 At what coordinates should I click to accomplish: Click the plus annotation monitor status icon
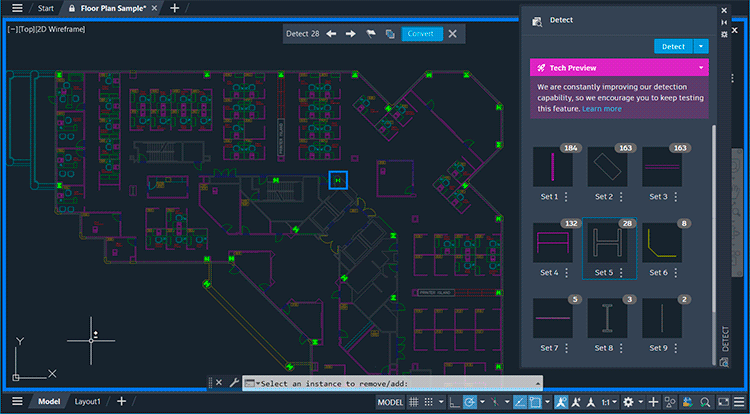click(654, 402)
